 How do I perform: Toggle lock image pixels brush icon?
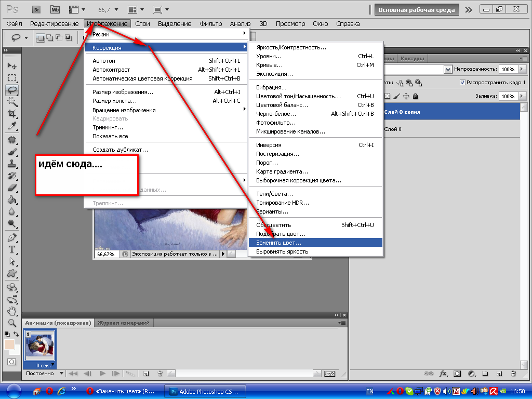point(396,96)
